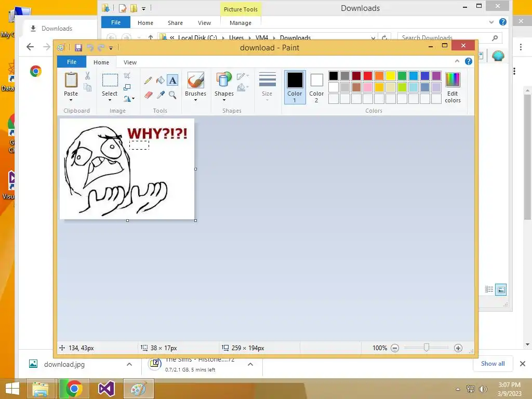Select the Paint Home tab
The width and height of the screenshot is (532, 399).
coord(101,62)
